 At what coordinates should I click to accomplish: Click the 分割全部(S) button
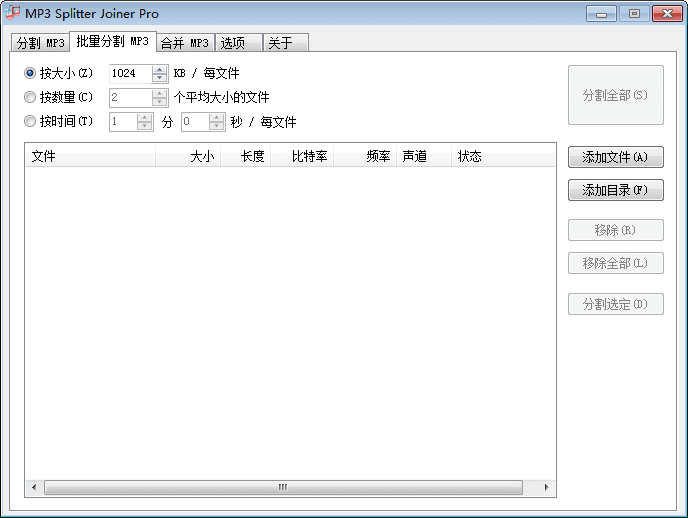click(x=616, y=95)
